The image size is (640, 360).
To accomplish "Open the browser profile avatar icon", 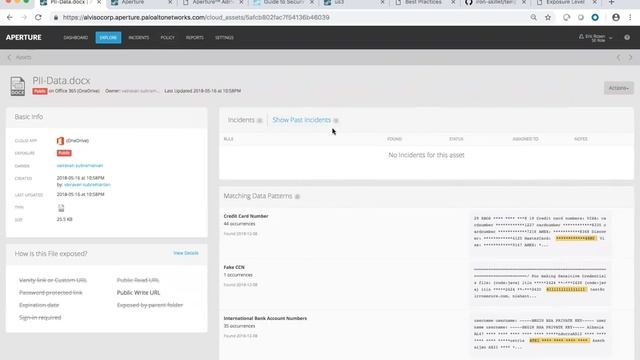I will coord(616,18).
